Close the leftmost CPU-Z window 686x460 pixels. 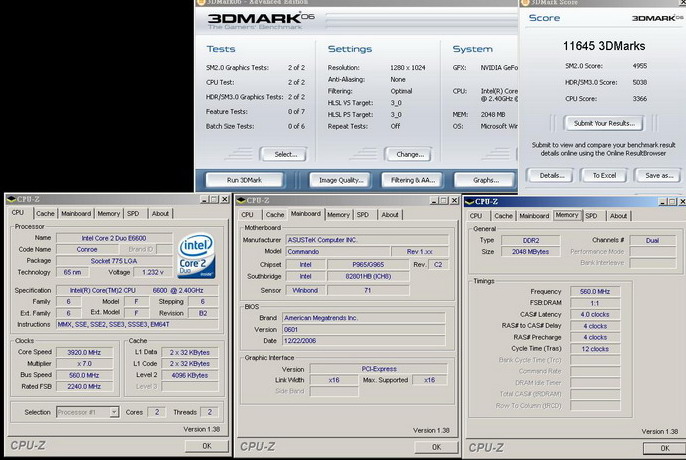223,200
